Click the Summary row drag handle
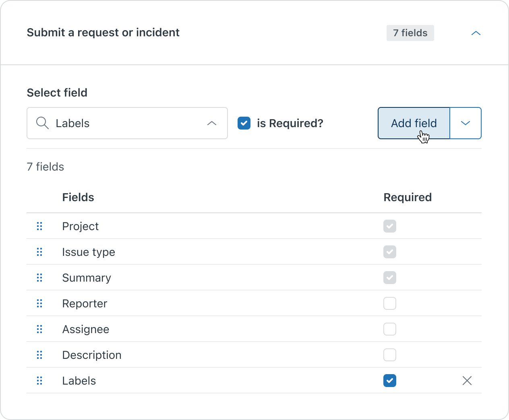This screenshot has height=420, width=509. coord(39,278)
